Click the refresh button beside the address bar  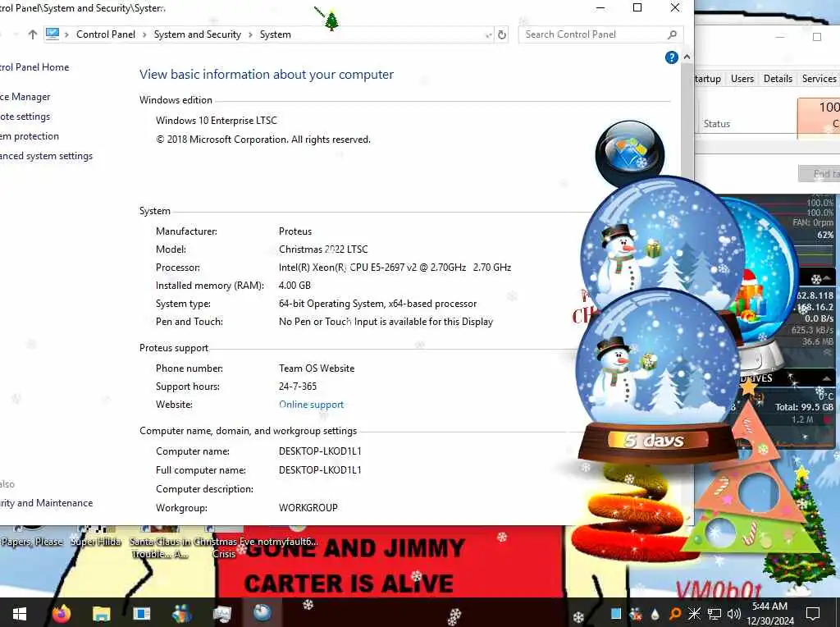[502, 34]
